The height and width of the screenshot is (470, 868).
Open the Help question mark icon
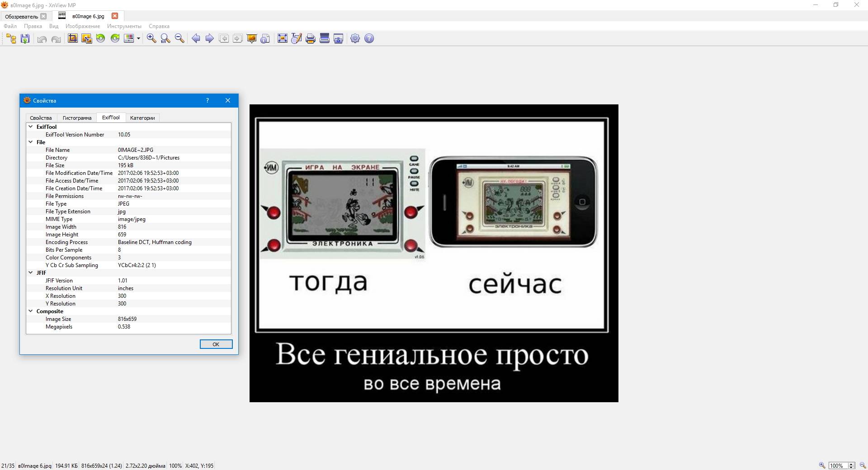[369, 38]
